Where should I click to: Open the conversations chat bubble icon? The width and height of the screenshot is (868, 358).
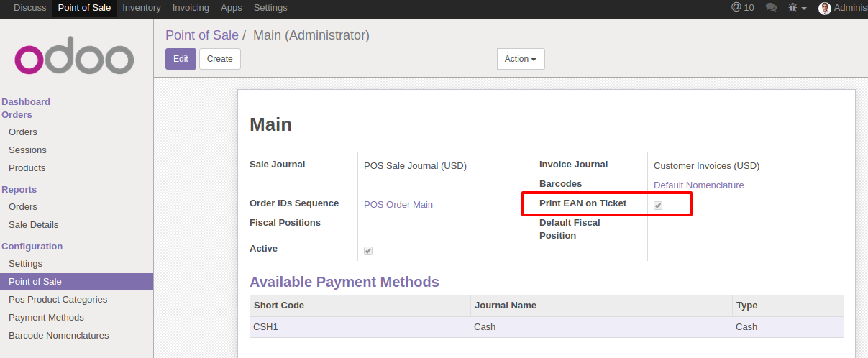point(771,8)
